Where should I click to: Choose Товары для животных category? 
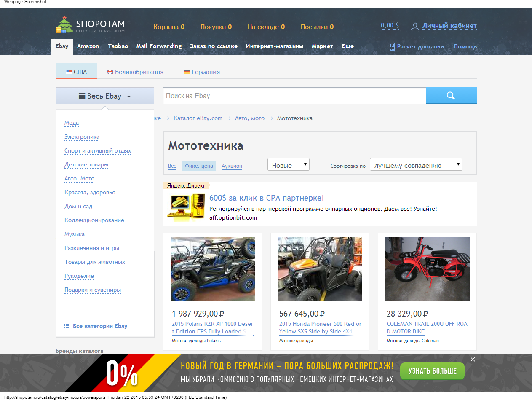[95, 262]
